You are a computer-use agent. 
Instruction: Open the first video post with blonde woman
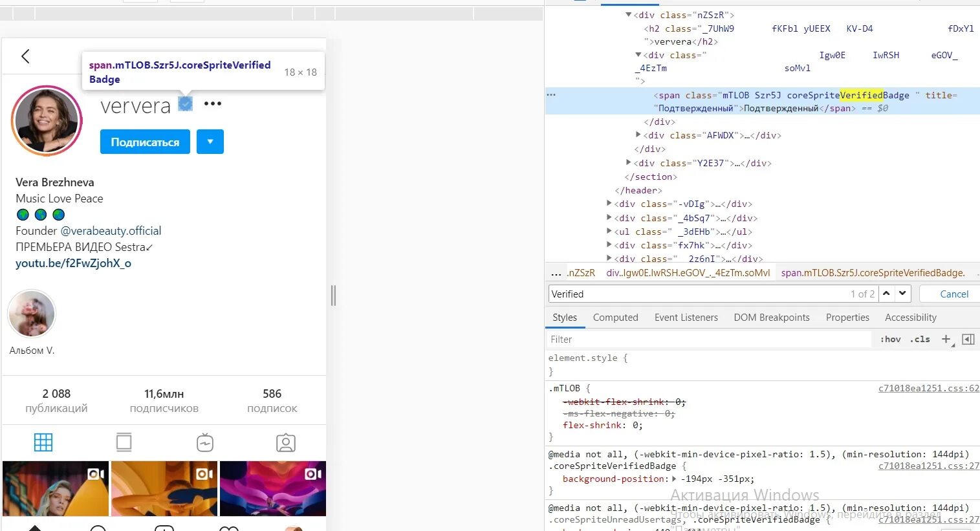[x=56, y=488]
